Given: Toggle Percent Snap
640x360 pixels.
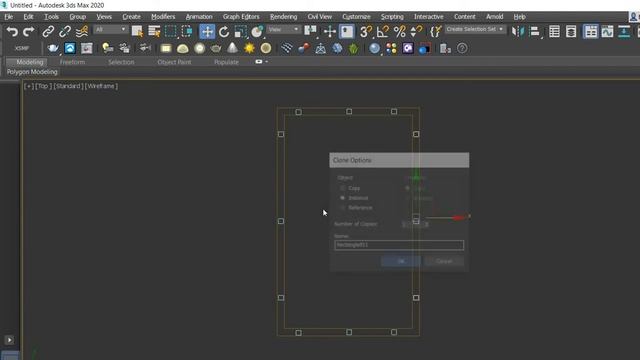Looking at the screenshot, I should pos(400,31).
